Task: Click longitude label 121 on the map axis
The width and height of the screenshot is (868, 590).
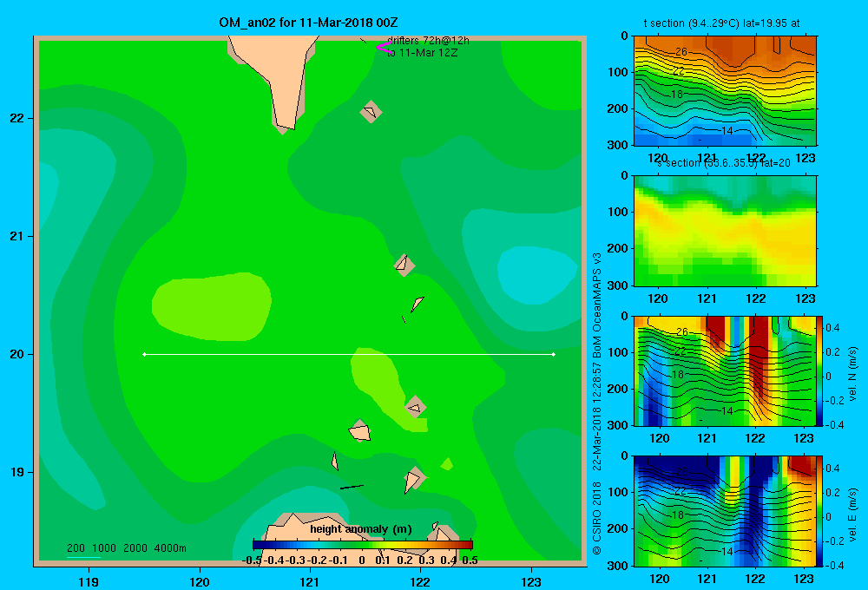Action: click(310, 581)
